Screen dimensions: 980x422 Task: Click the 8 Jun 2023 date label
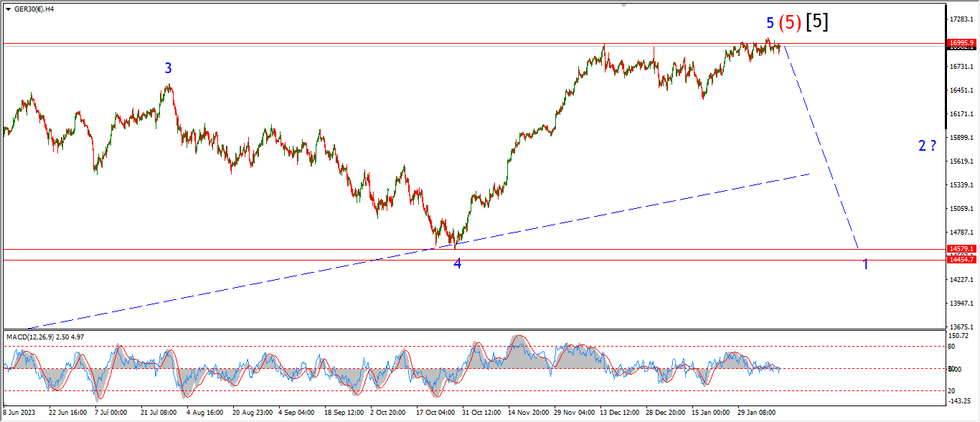pyautogui.click(x=19, y=413)
